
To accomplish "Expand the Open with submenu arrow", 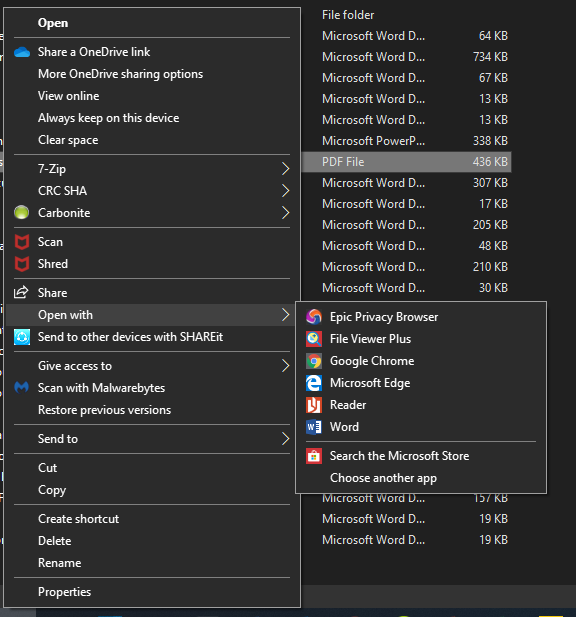I will (x=286, y=315).
